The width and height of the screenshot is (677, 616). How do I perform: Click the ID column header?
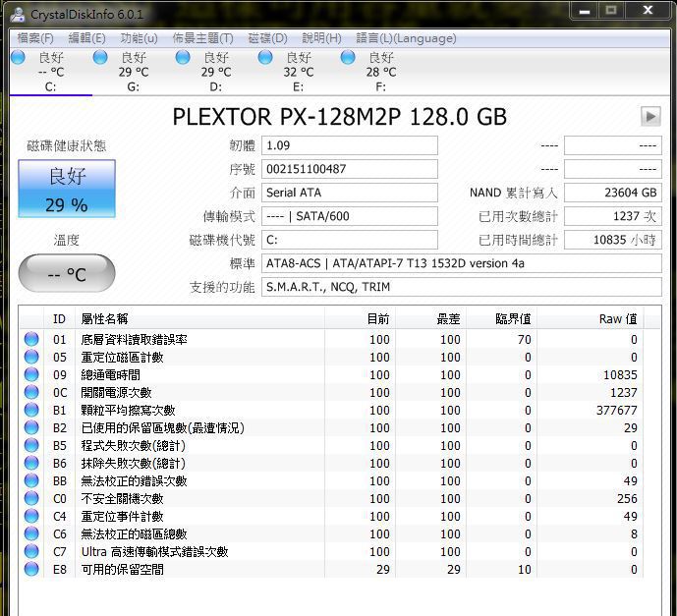(x=59, y=319)
